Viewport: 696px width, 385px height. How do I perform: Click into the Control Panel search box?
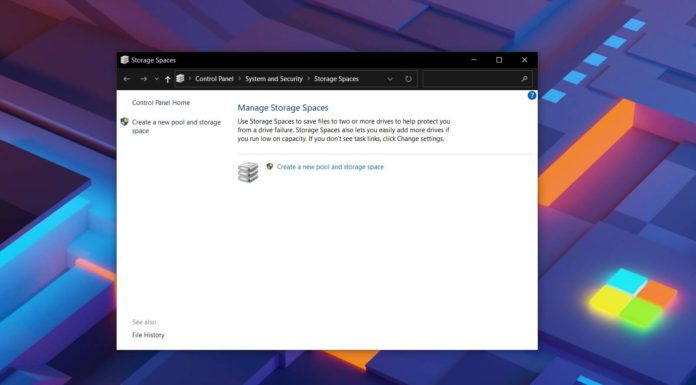tap(477, 79)
